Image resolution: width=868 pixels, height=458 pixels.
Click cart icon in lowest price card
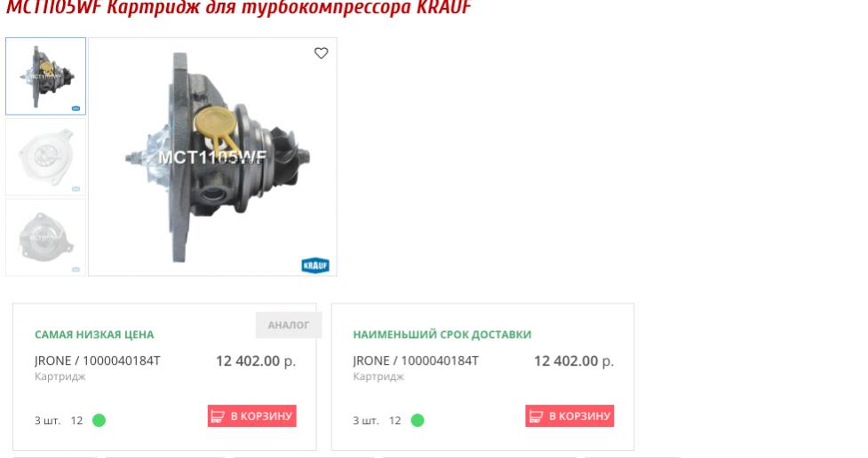pyautogui.click(x=218, y=416)
